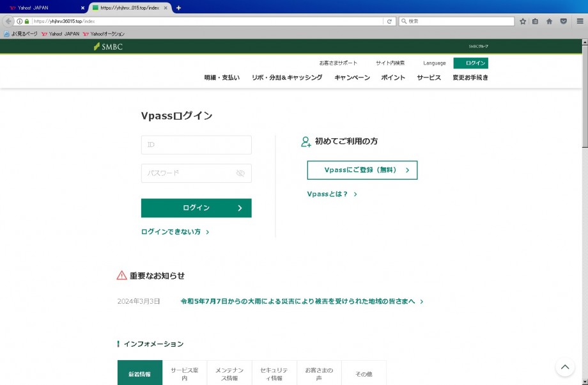Switch to the Yahoo! JAPAN browser tab

point(45,8)
